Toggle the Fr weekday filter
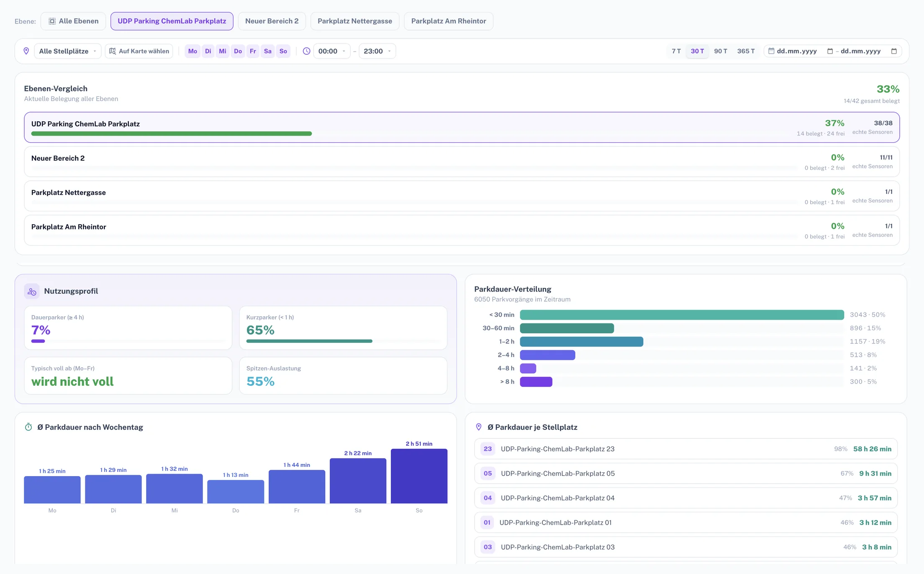924x574 pixels. tap(253, 51)
